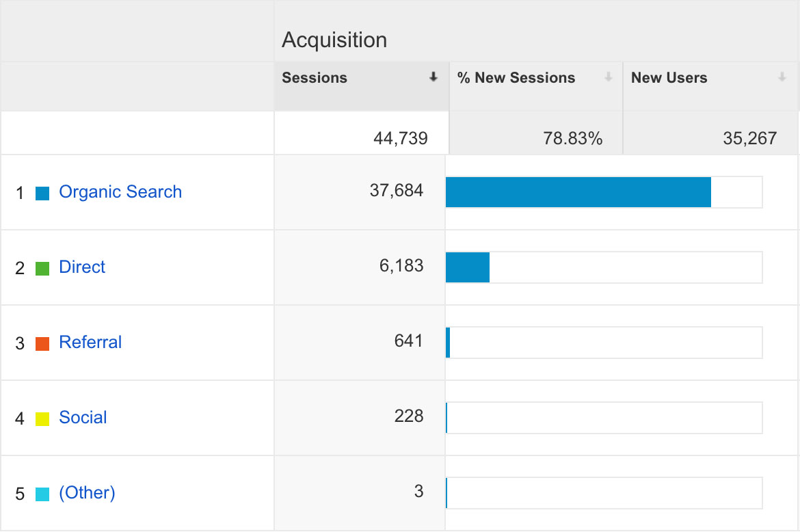Select the Sessions column header label
Viewport: 800px width, 532px height.
[x=315, y=78]
